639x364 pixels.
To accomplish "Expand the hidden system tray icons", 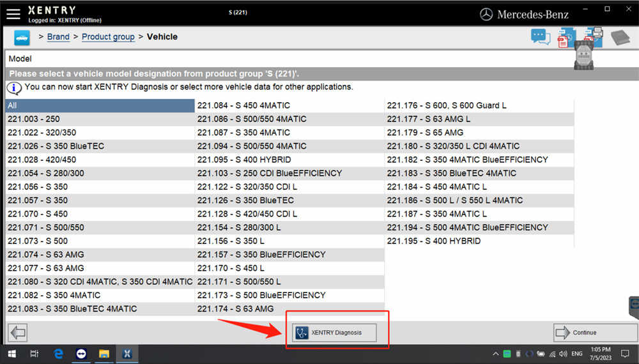I will pyautogui.click(x=495, y=353).
